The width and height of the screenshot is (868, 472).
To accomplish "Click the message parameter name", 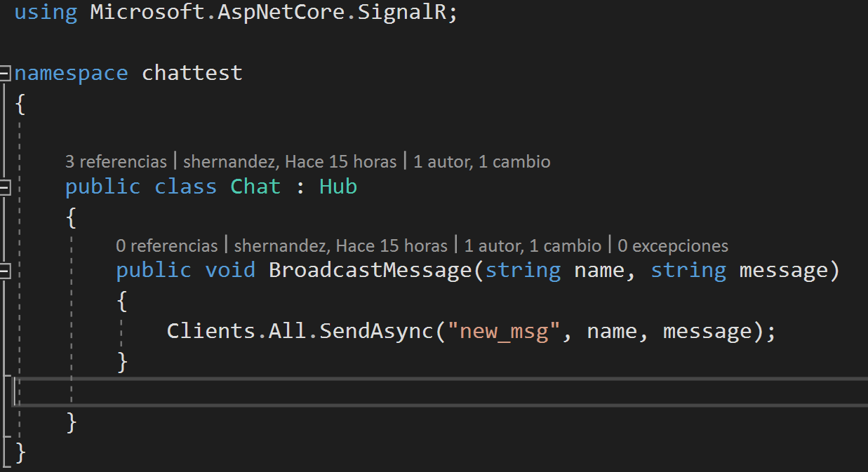I will click(x=784, y=269).
